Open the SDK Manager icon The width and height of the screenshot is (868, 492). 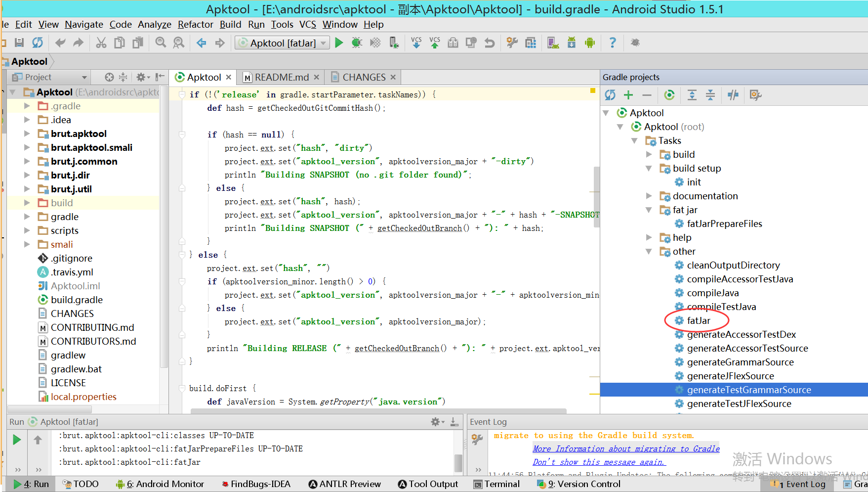(x=572, y=43)
